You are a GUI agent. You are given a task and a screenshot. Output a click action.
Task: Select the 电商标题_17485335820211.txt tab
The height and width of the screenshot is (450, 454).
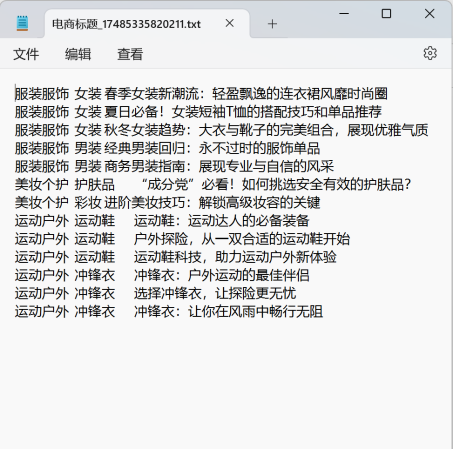coord(126,24)
